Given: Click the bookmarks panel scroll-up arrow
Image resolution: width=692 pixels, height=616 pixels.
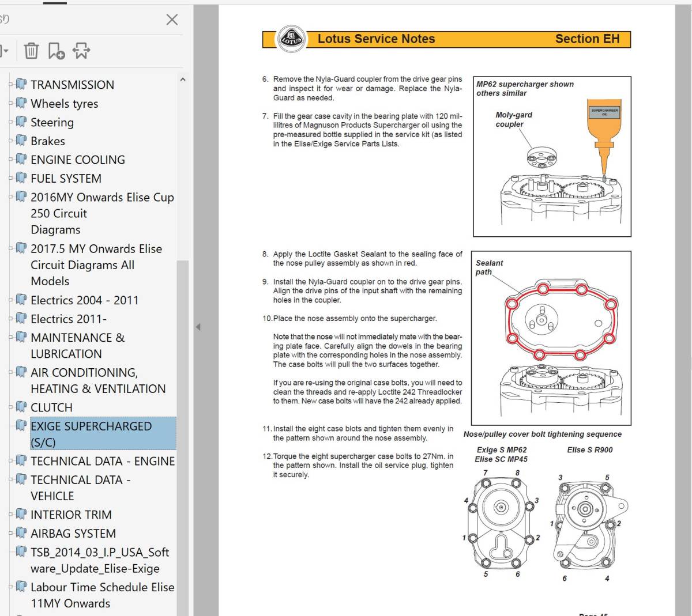Looking at the screenshot, I should click(183, 80).
